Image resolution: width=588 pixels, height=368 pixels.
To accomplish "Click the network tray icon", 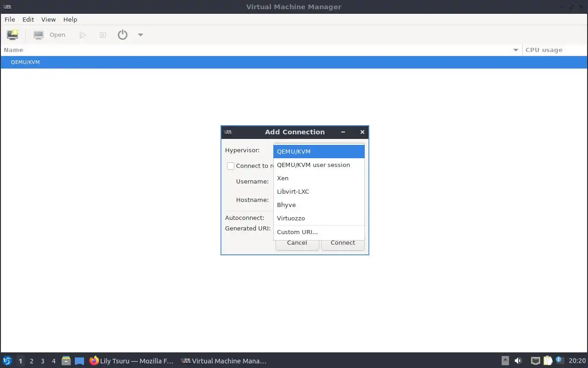I will coord(535,361).
